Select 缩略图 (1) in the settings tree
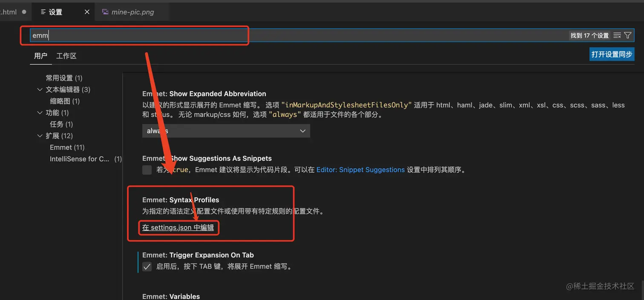644x300 pixels. (x=65, y=101)
